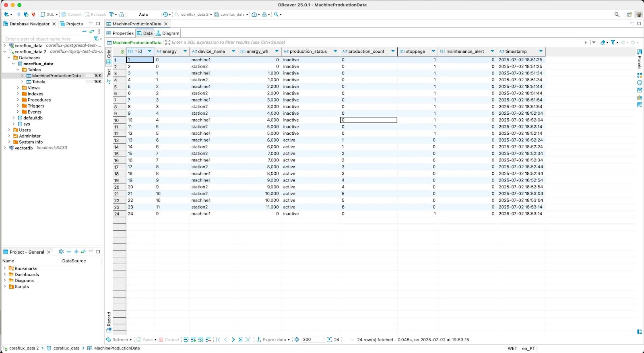Expand the Views folder
The height and width of the screenshot is (353, 644).
(x=18, y=88)
